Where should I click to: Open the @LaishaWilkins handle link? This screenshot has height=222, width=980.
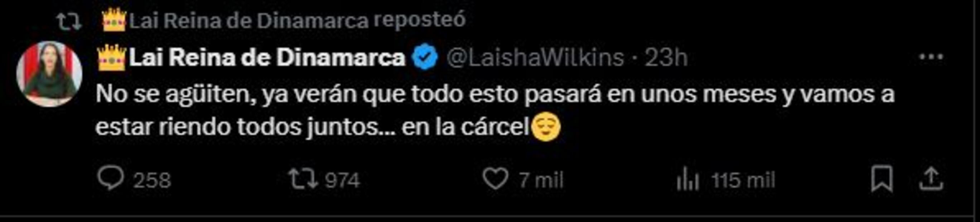535,57
